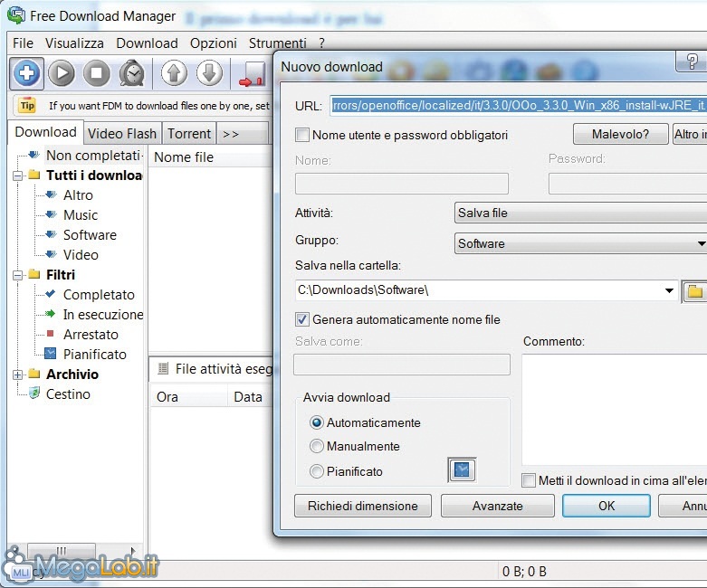
Task: Open the schedule settings icon beside Pianificato radio
Action: coord(462,469)
